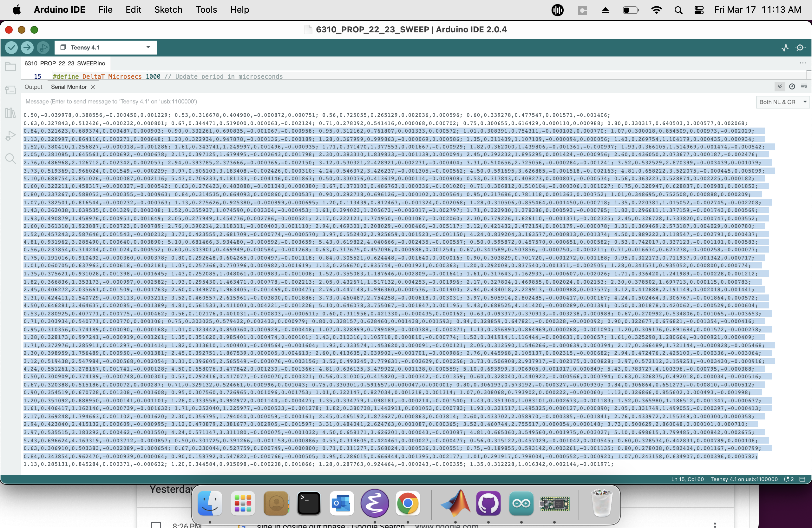
Task: Start the debugger from the toolbar
Action: (43, 48)
